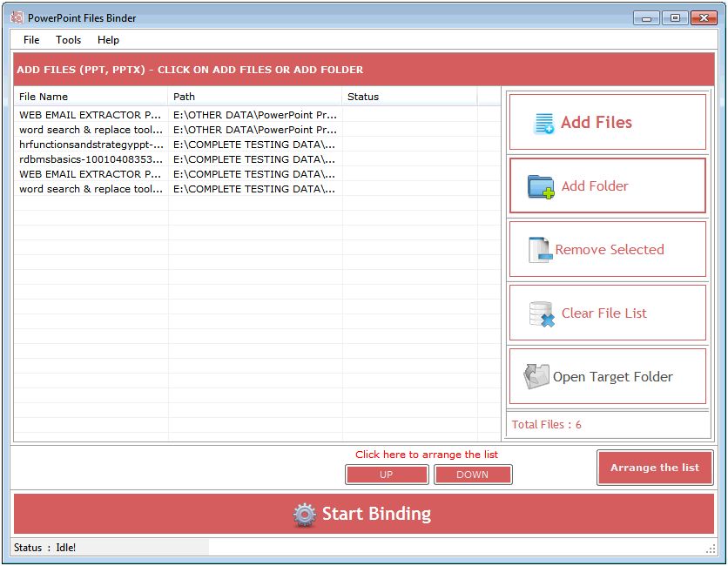Open the Help menu
728x566 pixels.
(x=108, y=40)
